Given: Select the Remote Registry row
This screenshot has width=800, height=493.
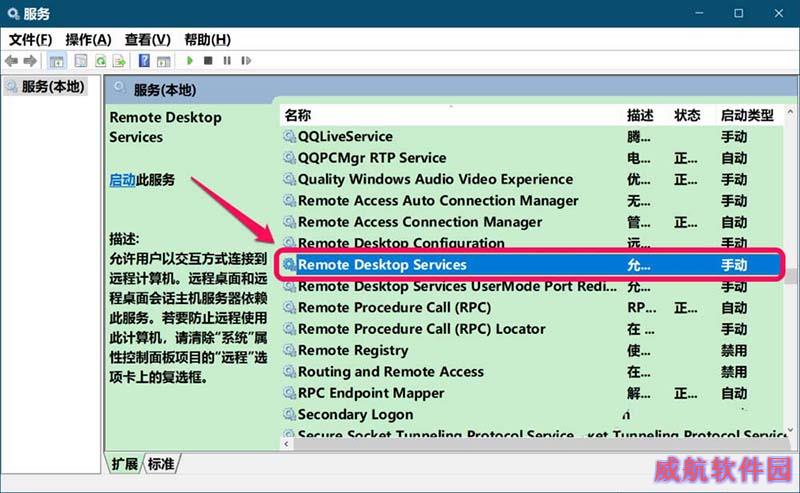Looking at the screenshot, I should [532, 351].
